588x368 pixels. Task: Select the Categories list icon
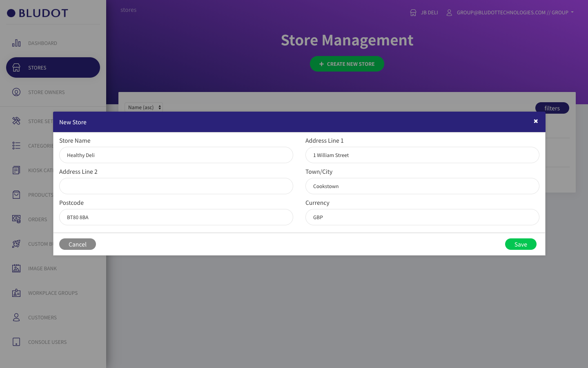16,146
